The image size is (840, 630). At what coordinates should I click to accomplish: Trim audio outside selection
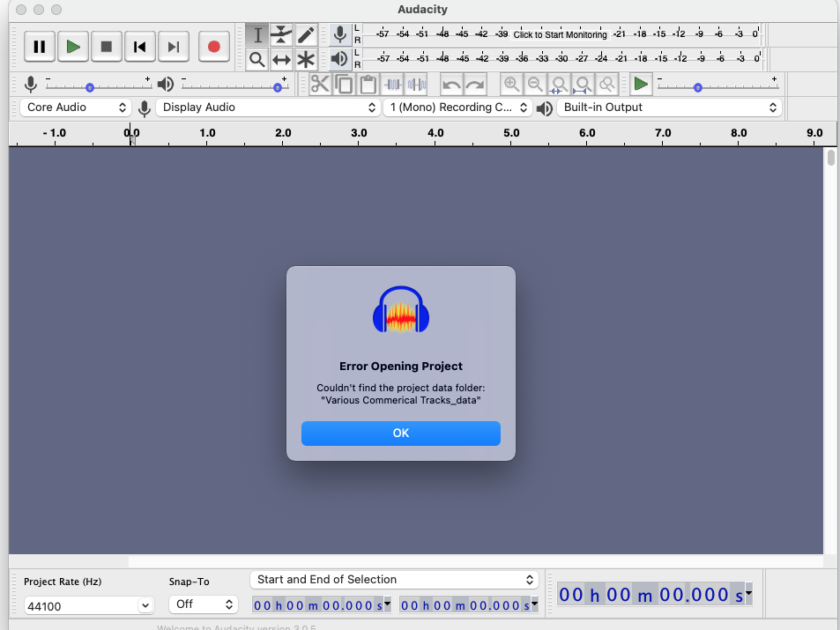393,84
